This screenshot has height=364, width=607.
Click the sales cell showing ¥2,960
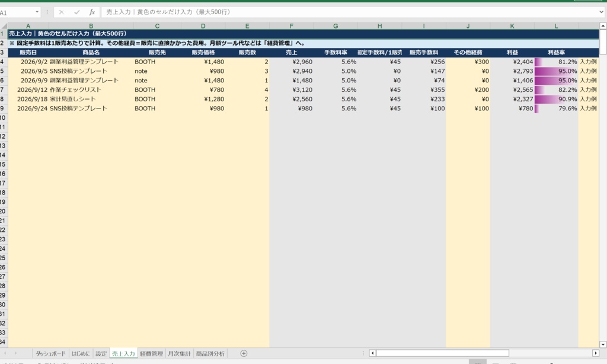[292, 62]
